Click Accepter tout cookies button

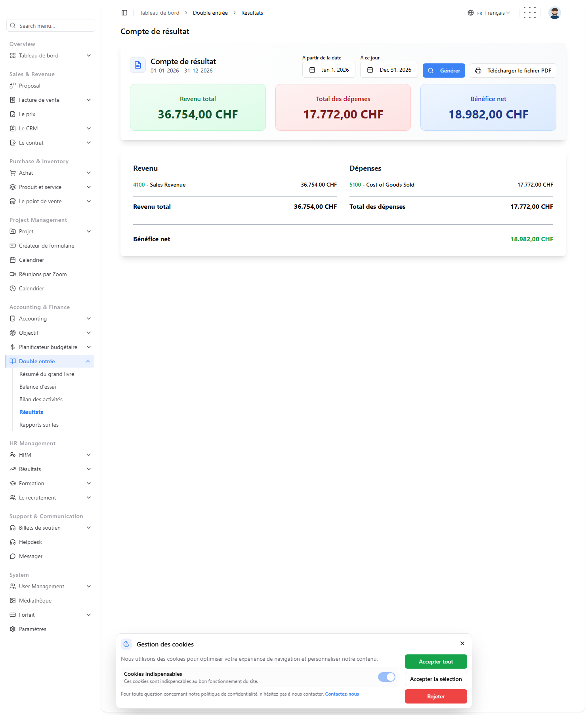coord(436,662)
